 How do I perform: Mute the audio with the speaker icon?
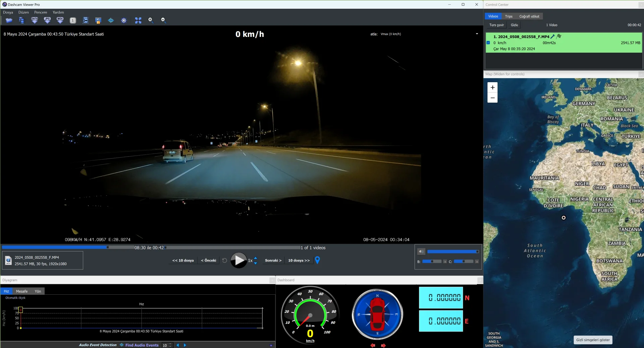point(421,251)
